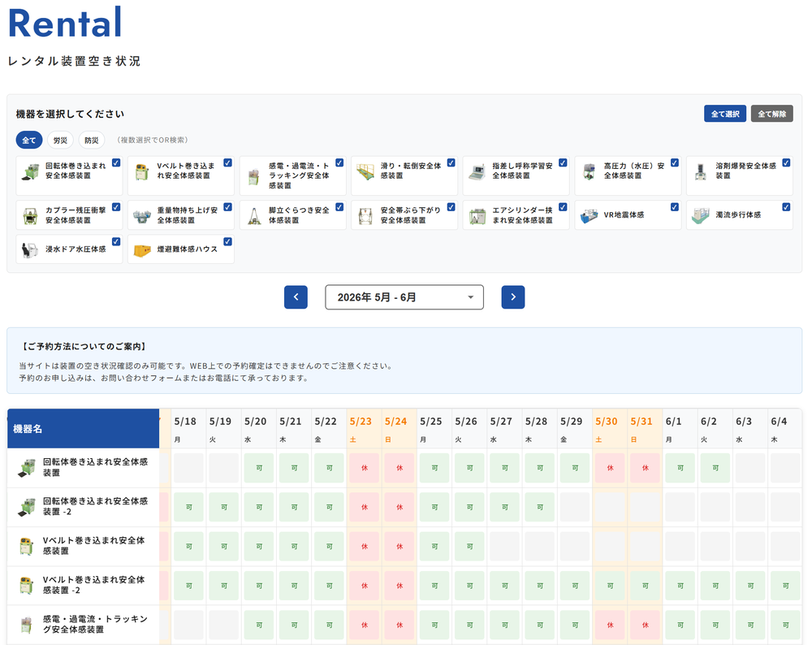The height and width of the screenshot is (645, 812).
Task: Uncheck the 高圧力（水圧）安全体感装置 checkbox
Action: 675,162
